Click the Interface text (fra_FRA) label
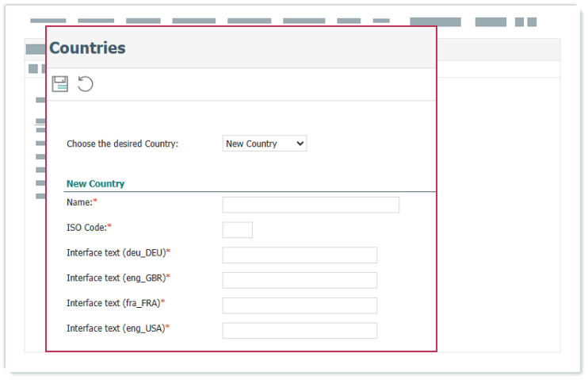 113,303
